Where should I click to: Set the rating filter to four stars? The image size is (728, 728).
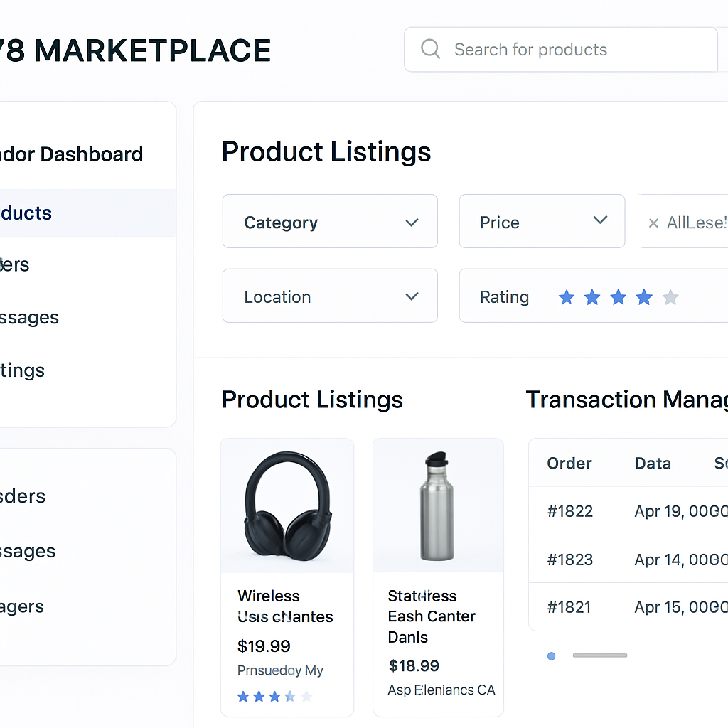(x=644, y=297)
